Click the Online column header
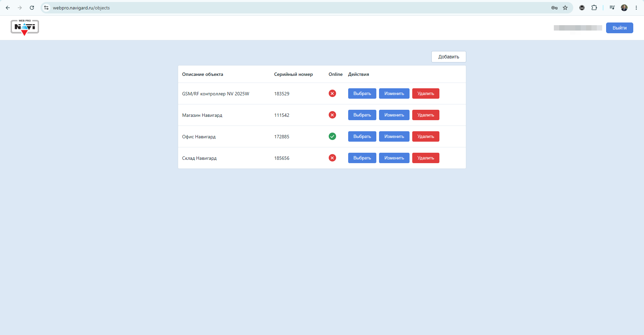Image resolution: width=644 pixels, height=335 pixels. pyautogui.click(x=335, y=74)
